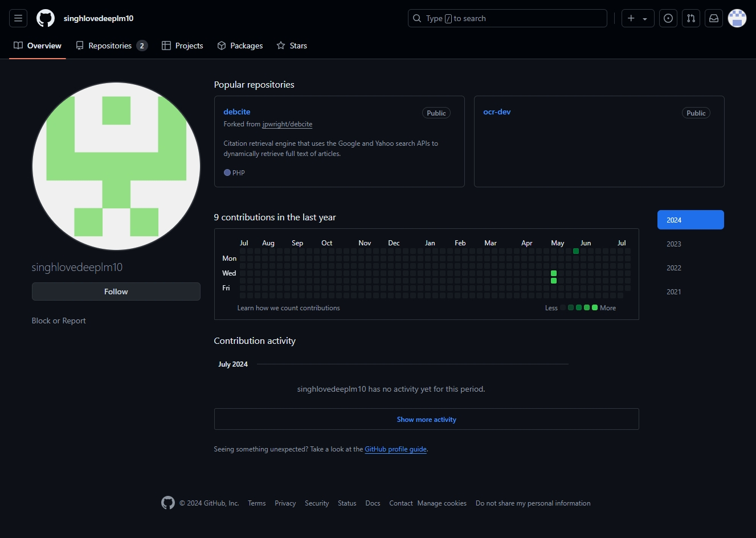Open the Create new plus dropdown
Viewport: 756px width, 538px height.
[x=638, y=18]
